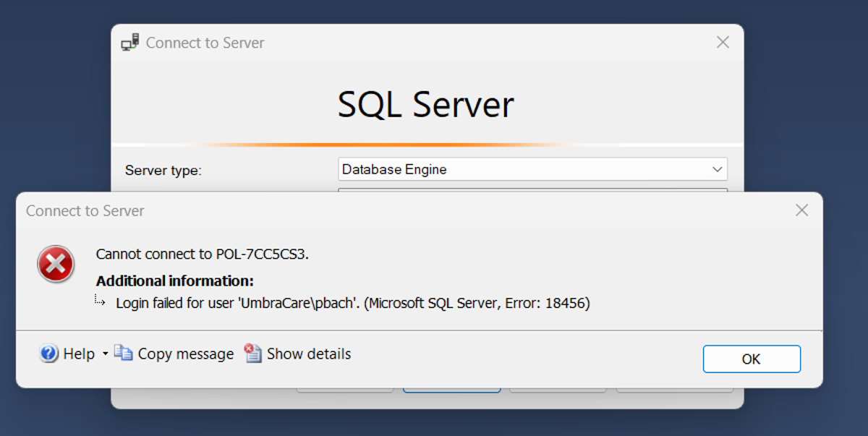The width and height of the screenshot is (868, 436).
Task: Close the error dialog with its X button
Action: (801, 210)
